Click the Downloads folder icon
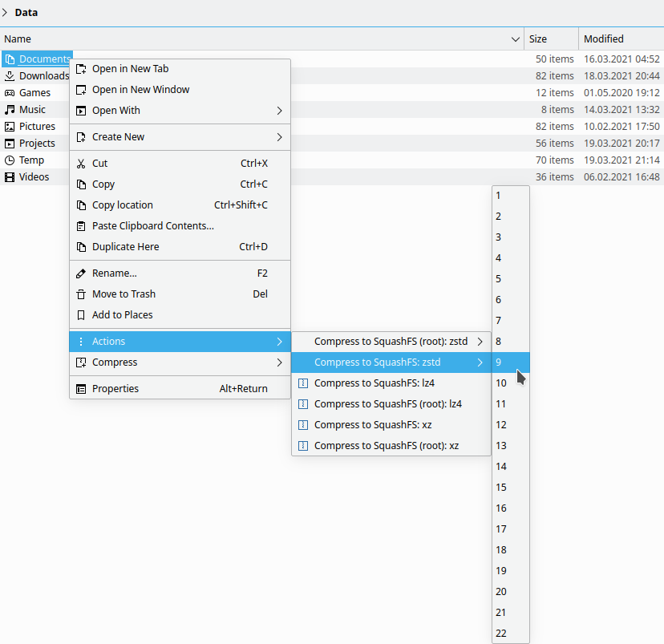The height and width of the screenshot is (644, 664). (10, 76)
